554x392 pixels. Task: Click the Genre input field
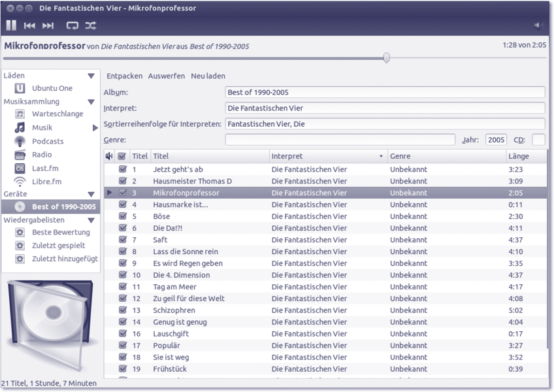340,140
